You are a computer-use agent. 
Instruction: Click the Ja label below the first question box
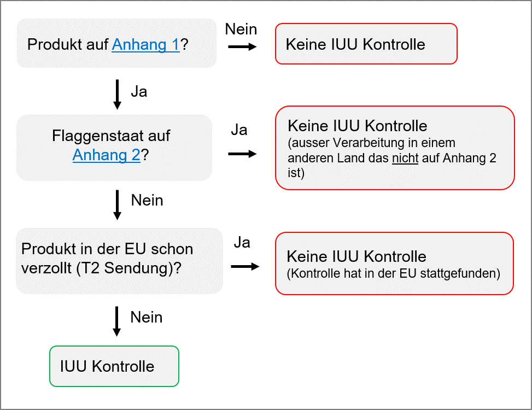(x=139, y=92)
